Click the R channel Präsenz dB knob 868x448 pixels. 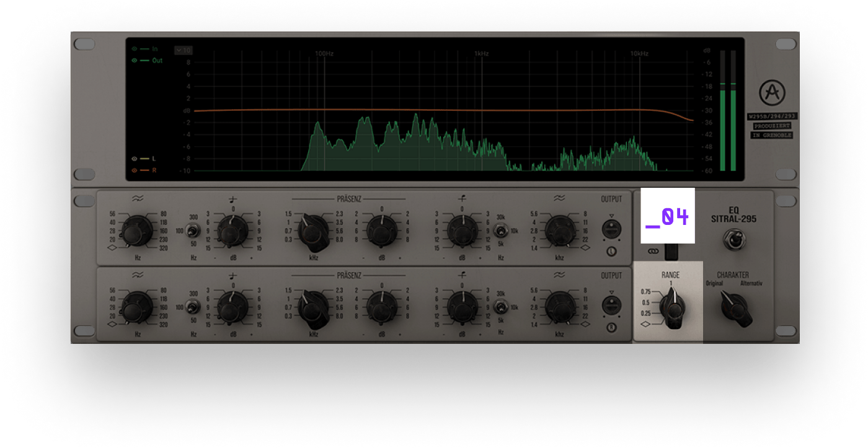tap(382, 307)
